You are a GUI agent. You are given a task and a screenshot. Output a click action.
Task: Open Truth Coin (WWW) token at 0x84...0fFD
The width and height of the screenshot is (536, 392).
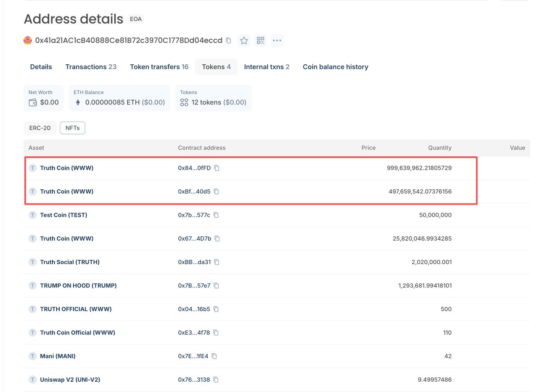[67, 168]
